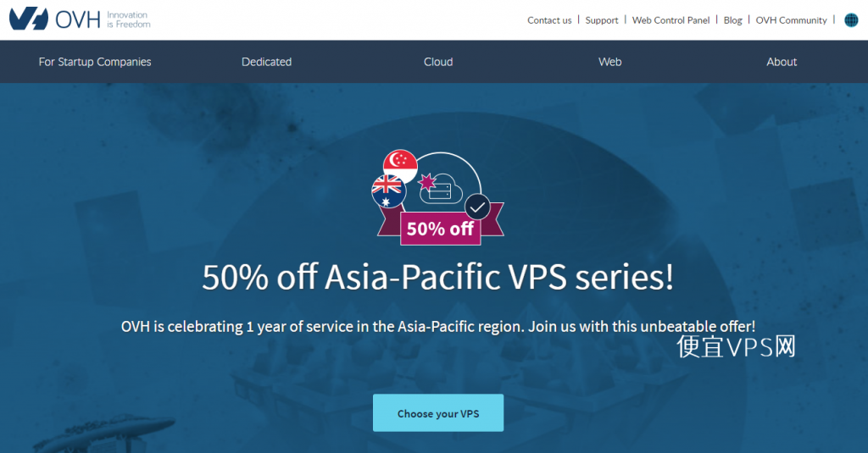Open the Support link
868x453 pixels.
602,20
